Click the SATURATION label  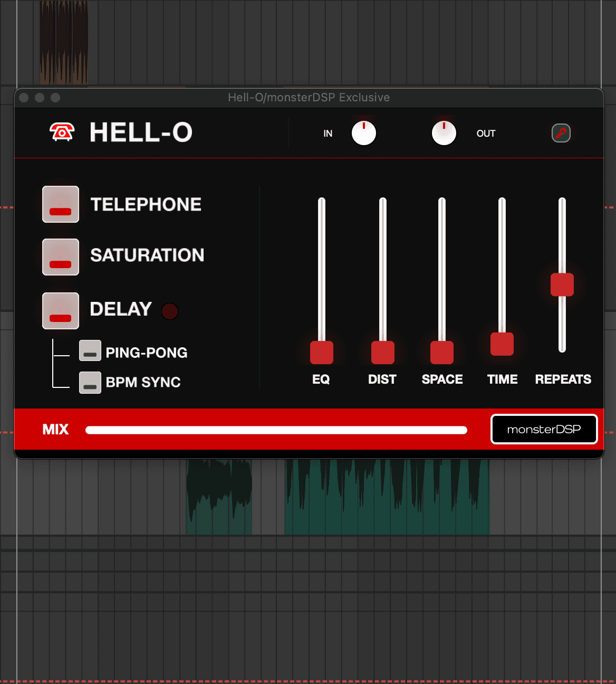pos(147,255)
